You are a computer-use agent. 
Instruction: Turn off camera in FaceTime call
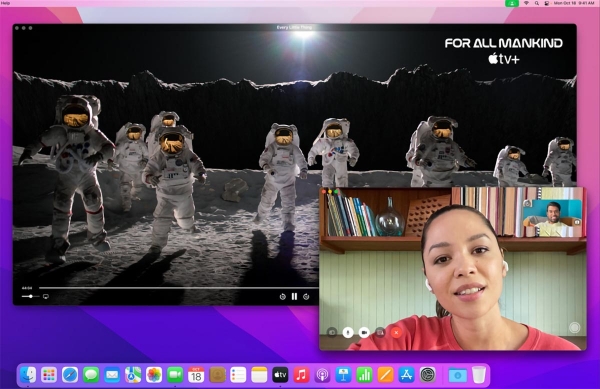(x=364, y=332)
